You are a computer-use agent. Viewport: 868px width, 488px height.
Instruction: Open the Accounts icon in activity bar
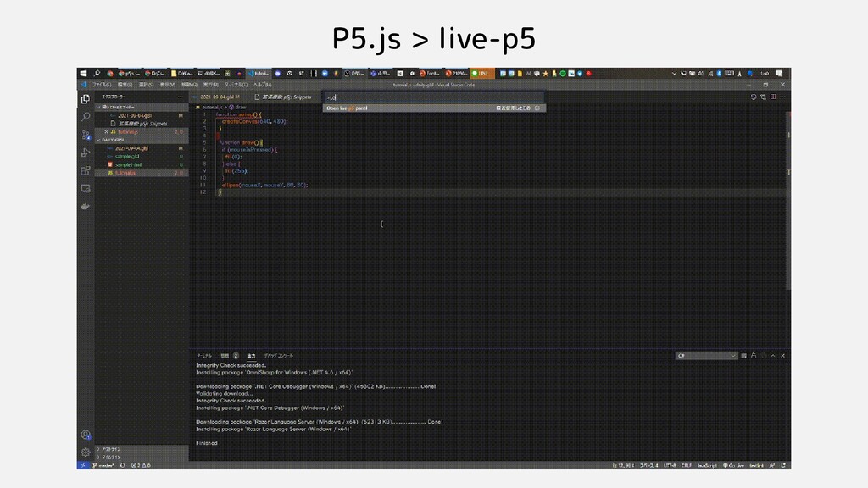[x=86, y=435]
